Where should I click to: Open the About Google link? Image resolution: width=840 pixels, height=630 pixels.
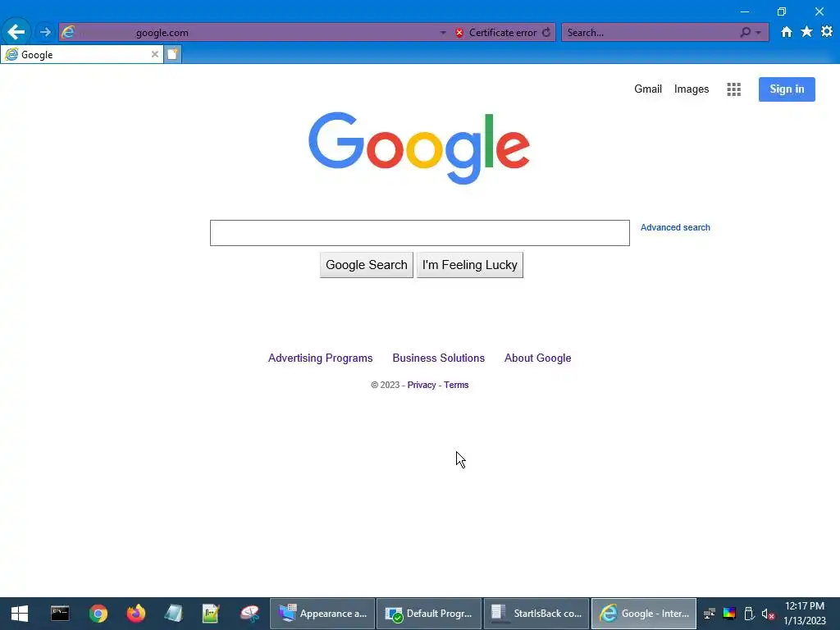(537, 358)
